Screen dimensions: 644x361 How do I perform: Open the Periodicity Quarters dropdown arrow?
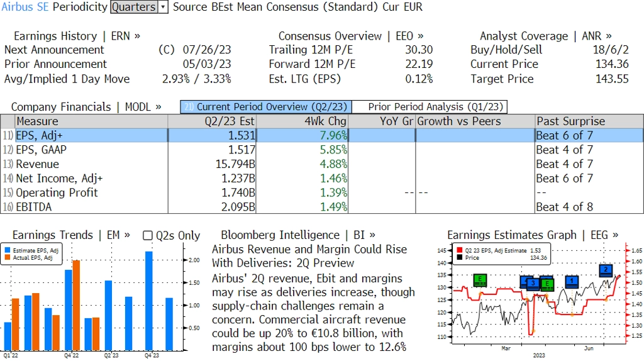click(163, 7)
